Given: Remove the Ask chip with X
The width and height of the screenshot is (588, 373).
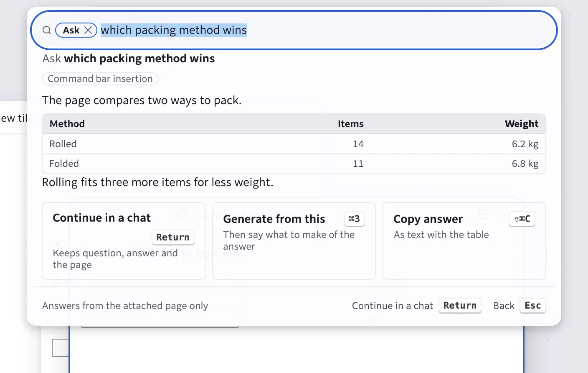Looking at the screenshot, I should click(88, 30).
